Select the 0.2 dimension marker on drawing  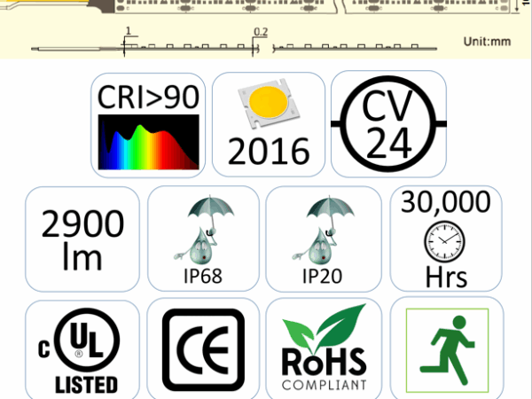(261, 31)
